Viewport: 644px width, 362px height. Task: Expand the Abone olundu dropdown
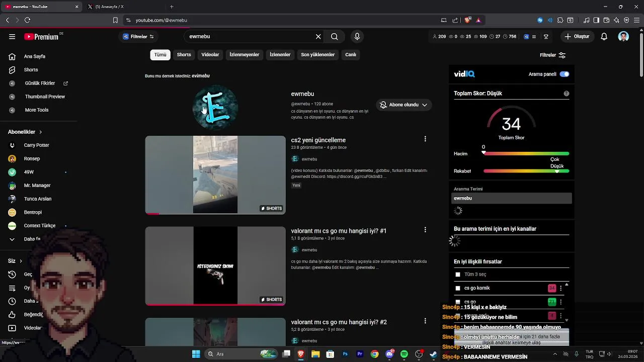click(x=404, y=105)
